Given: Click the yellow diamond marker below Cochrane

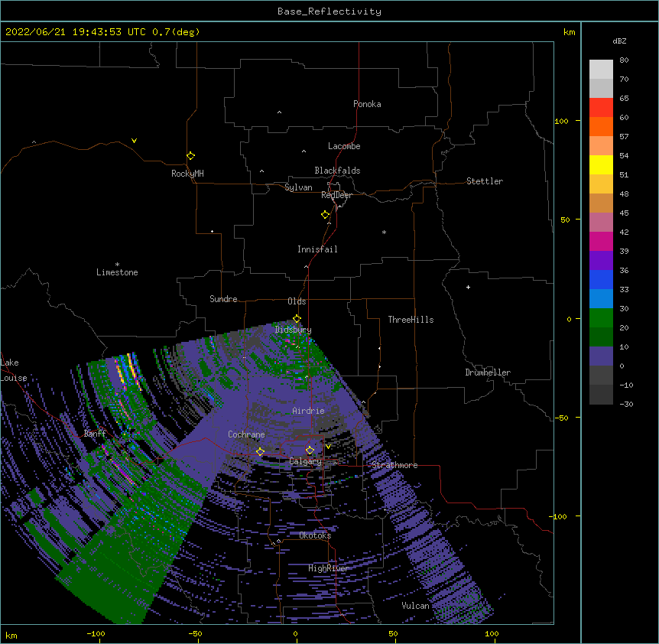Looking at the screenshot, I should coord(260,451).
